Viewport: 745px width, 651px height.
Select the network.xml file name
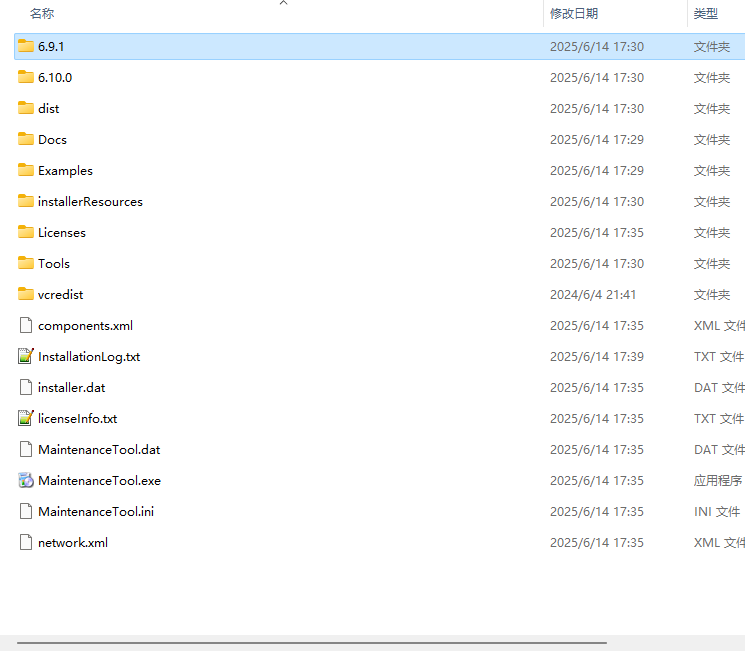(73, 542)
